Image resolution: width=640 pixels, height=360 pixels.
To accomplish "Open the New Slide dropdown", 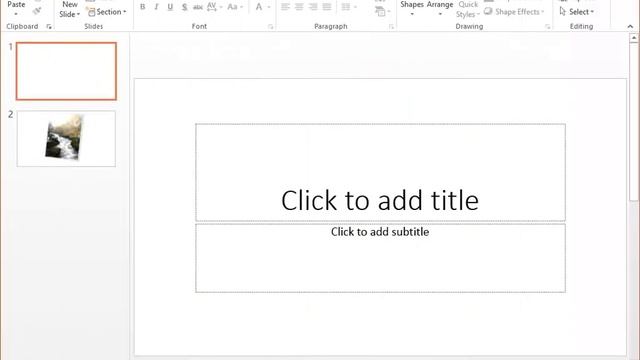I will tap(69, 9).
